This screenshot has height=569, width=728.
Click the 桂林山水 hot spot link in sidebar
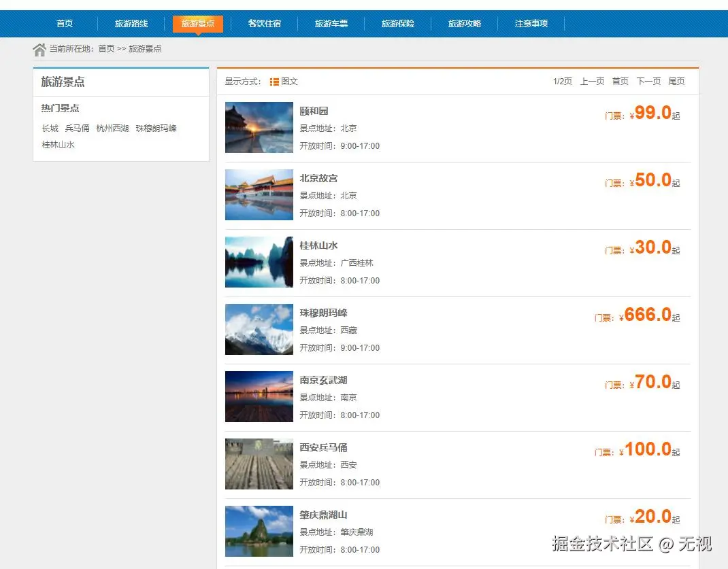[x=58, y=145]
